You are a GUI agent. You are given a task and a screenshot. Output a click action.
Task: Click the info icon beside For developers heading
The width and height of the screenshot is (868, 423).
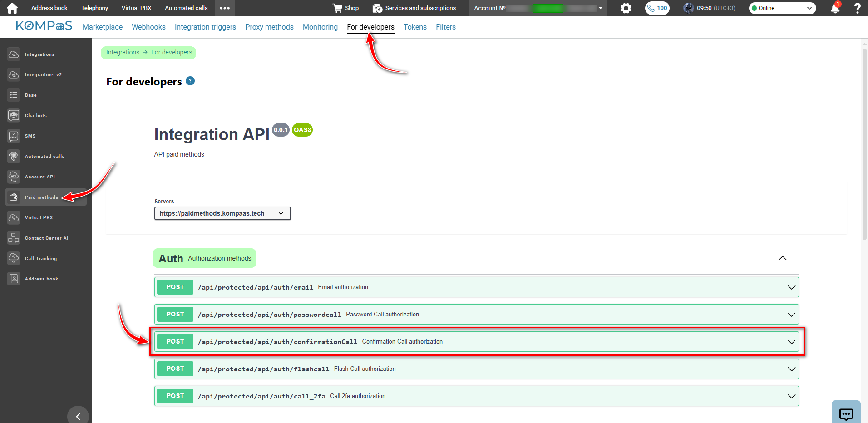190,81
